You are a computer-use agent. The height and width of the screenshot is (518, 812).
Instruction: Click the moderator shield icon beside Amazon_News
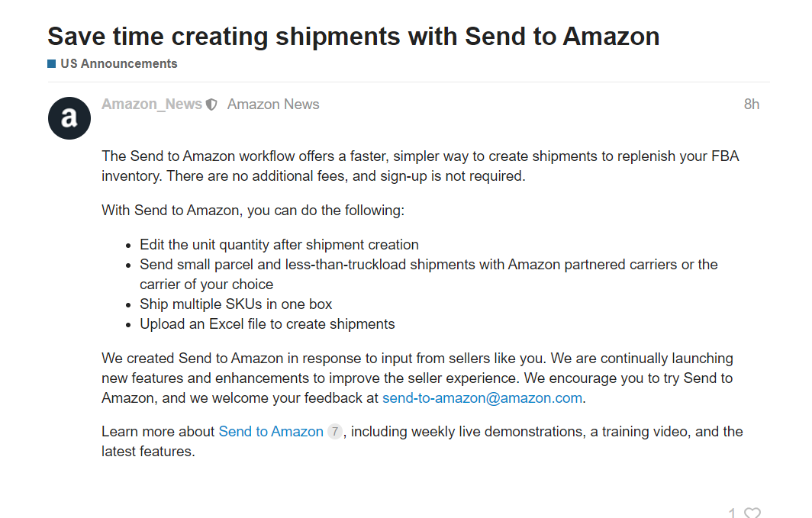211,105
